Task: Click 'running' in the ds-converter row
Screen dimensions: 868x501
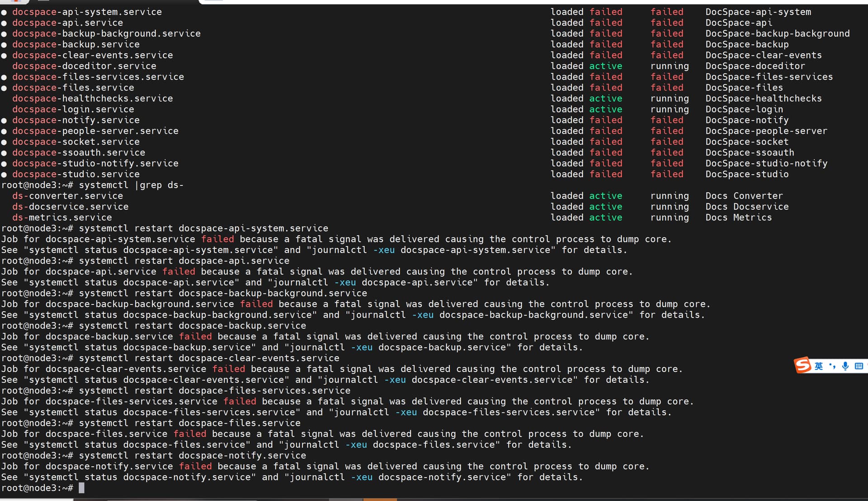Action: [670, 196]
